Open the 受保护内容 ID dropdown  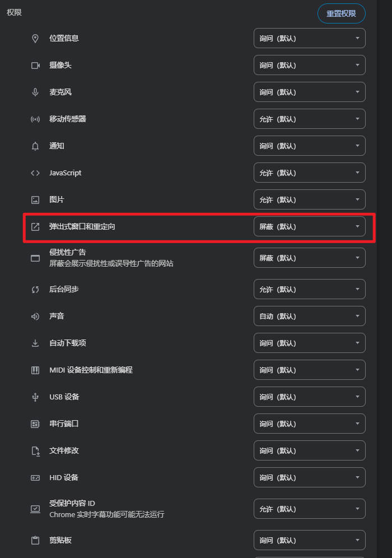[309, 509]
